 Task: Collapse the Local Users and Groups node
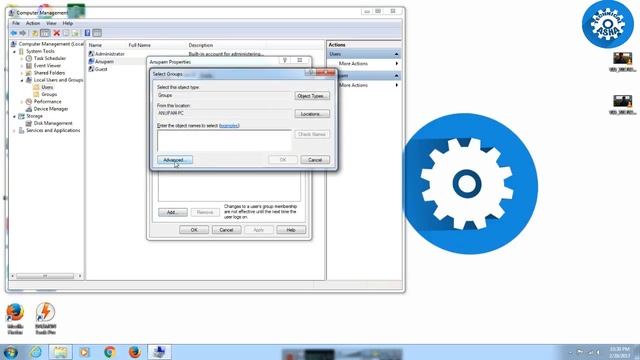22,80
